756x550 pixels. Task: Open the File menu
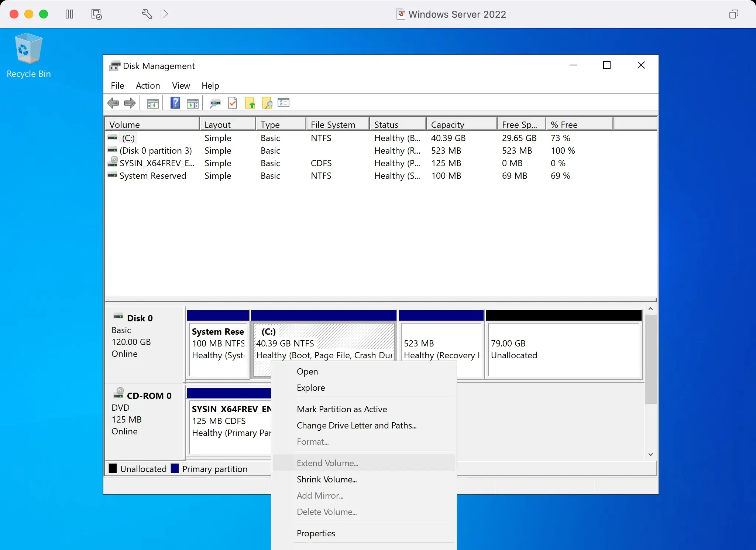[117, 86]
